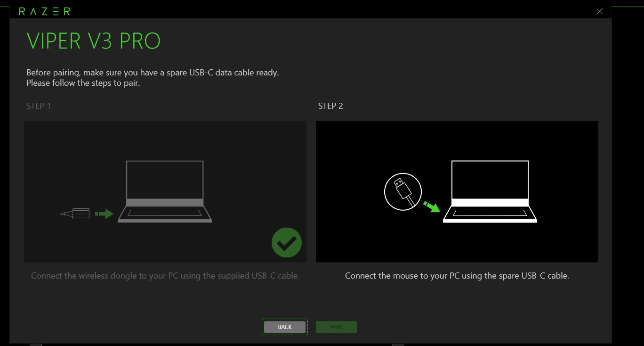644x346 pixels.
Task: Click the "Before pairing, make sure" instruction line
Action: (x=153, y=73)
